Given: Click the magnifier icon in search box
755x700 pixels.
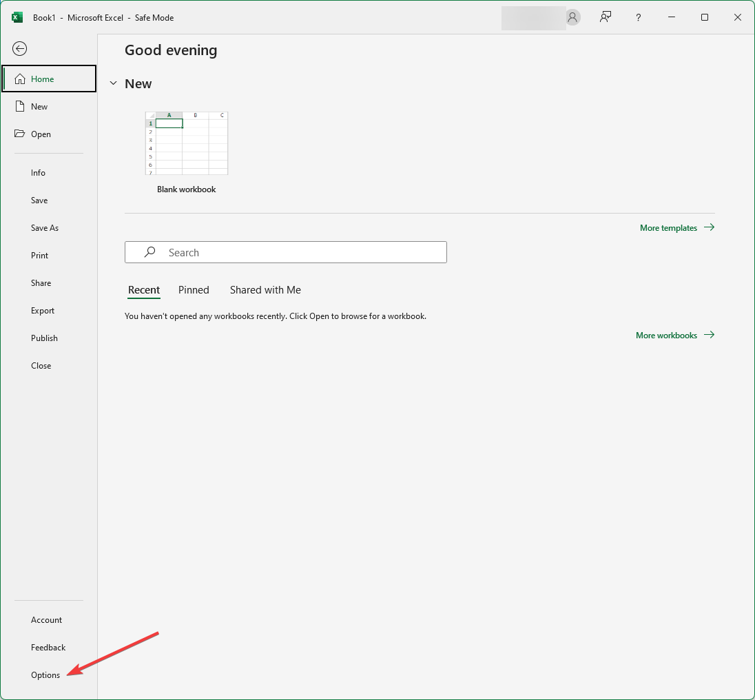Looking at the screenshot, I should [x=149, y=251].
